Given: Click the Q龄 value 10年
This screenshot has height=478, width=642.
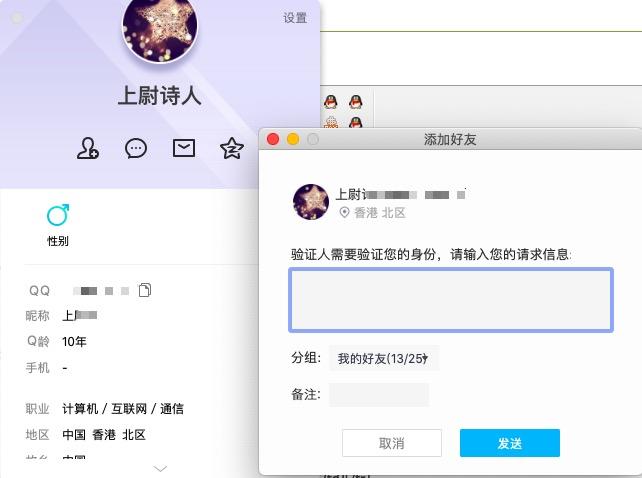Looking at the screenshot, I should (74, 341).
